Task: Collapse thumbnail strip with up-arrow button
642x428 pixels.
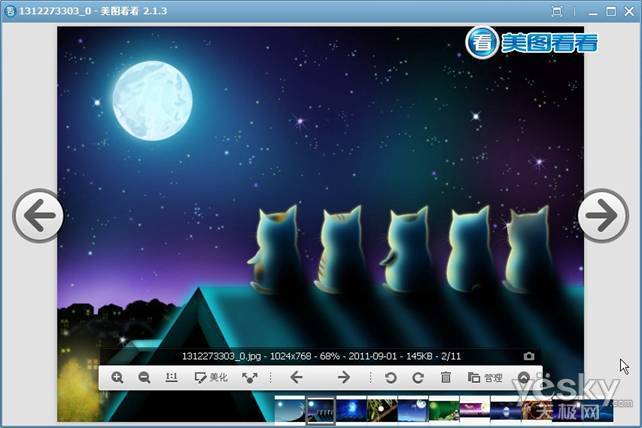Action: point(524,378)
